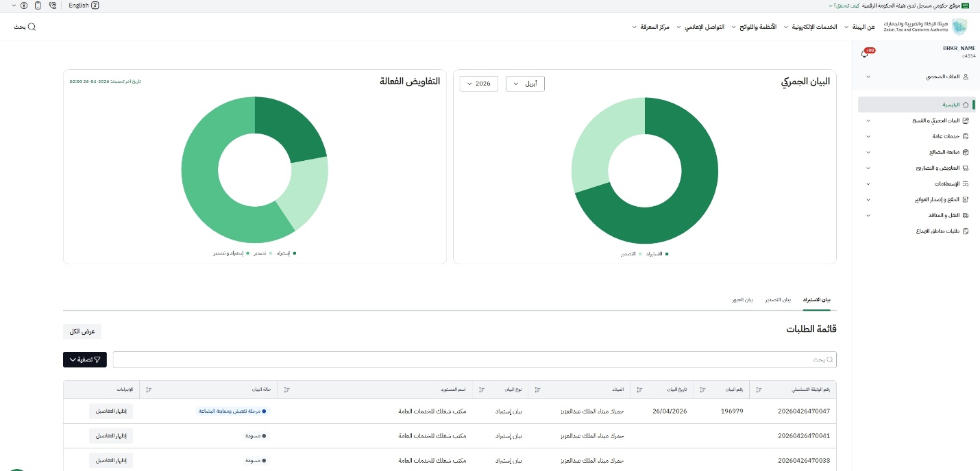Click the Saudi flag icon in top bar
980x471 pixels.
click(x=966, y=5)
